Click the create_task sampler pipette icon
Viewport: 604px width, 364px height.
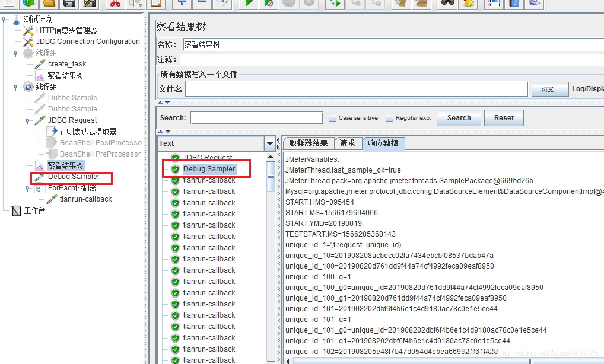40,64
